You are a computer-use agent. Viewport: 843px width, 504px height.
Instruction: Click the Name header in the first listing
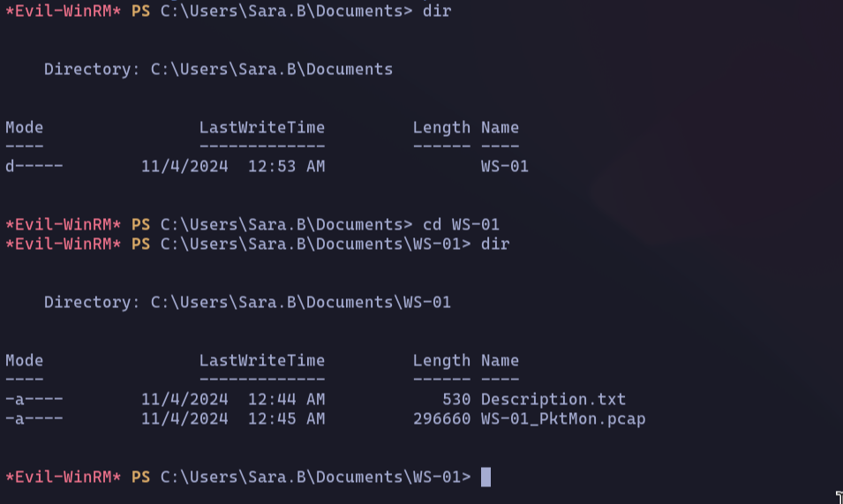[x=500, y=127]
